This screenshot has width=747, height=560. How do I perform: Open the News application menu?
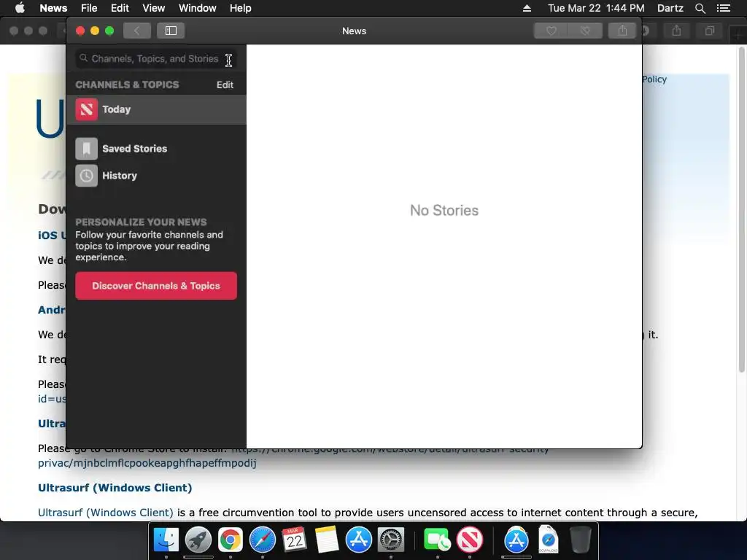(x=53, y=8)
